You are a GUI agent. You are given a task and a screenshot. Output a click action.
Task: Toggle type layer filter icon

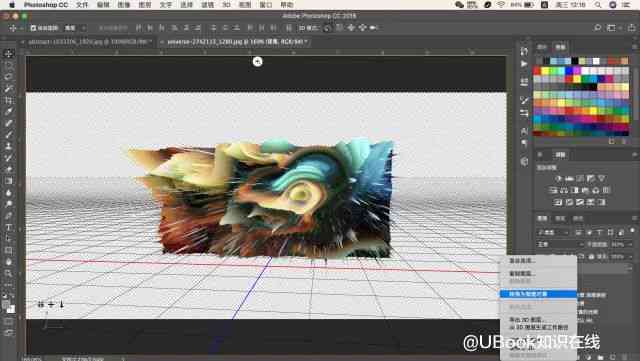600,232
